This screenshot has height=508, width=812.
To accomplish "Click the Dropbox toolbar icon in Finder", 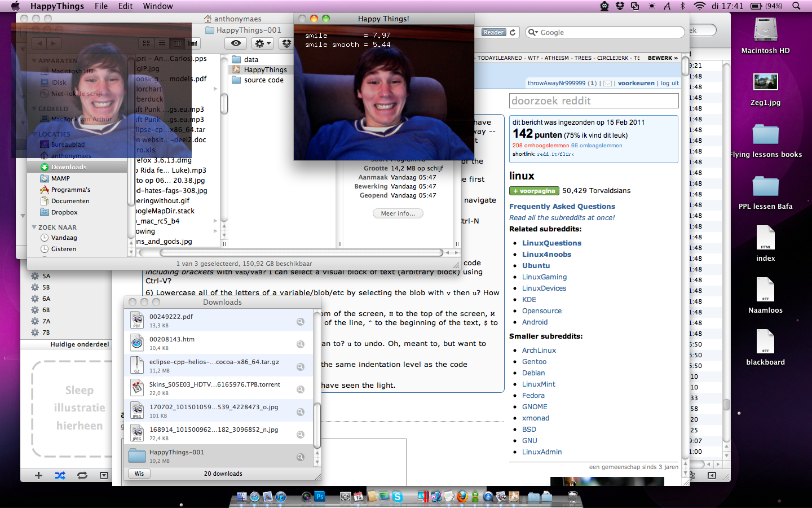I will [x=286, y=43].
